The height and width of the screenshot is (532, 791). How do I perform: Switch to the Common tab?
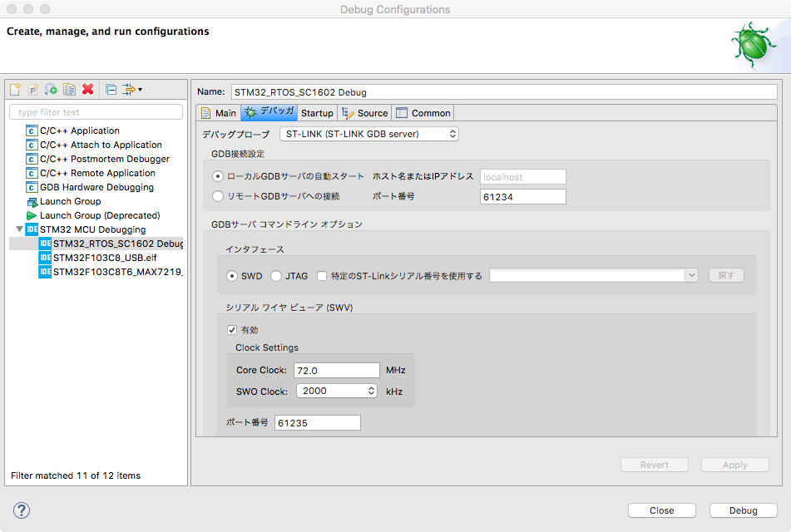pos(423,113)
